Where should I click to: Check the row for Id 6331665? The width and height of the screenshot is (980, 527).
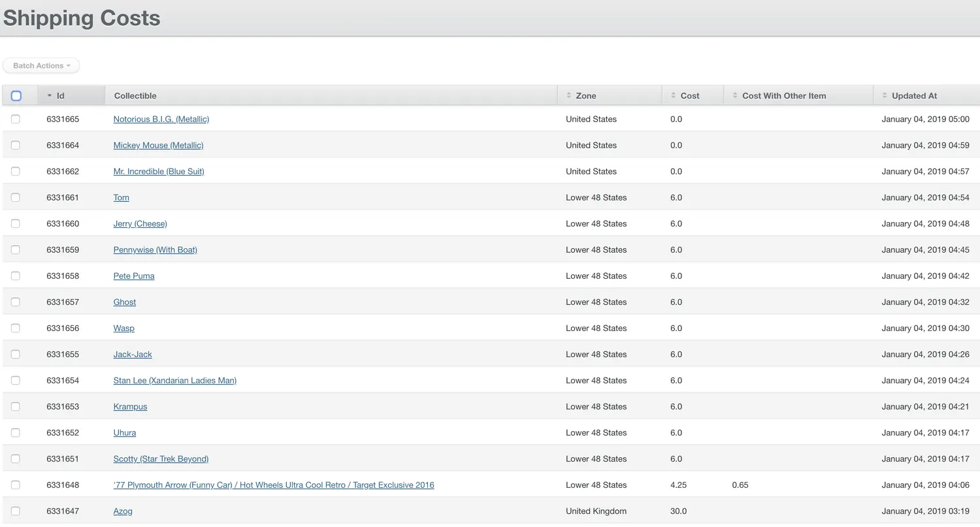(x=16, y=119)
